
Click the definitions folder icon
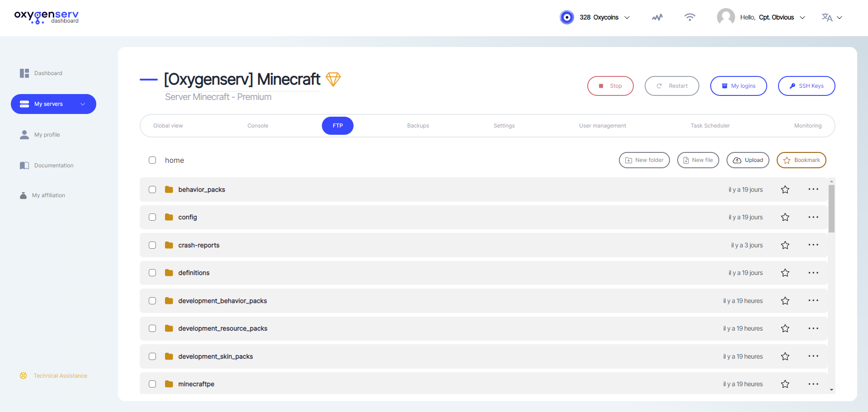click(169, 273)
